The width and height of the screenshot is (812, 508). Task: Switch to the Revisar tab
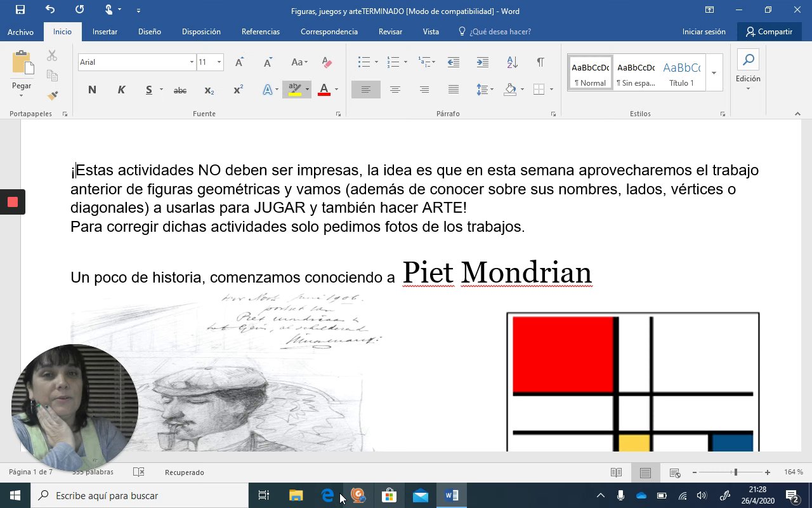[390, 32]
